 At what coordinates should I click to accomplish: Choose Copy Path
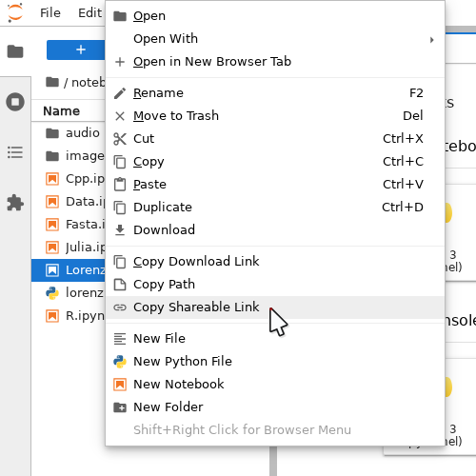pyautogui.click(x=275, y=285)
